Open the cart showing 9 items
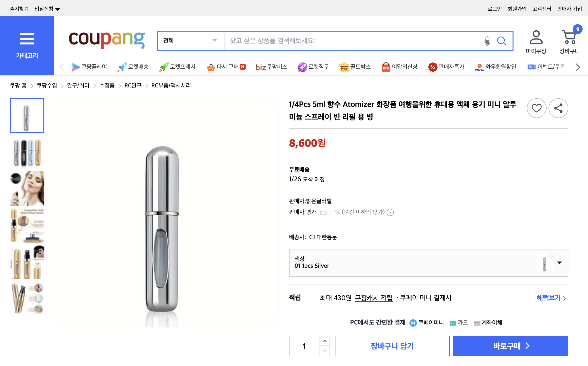The width and height of the screenshot is (588, 366). tap(569, 40)
